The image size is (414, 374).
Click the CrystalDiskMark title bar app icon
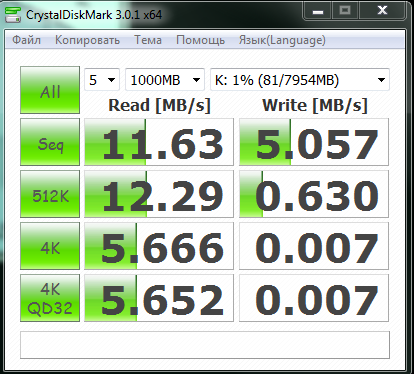point(13,15)
